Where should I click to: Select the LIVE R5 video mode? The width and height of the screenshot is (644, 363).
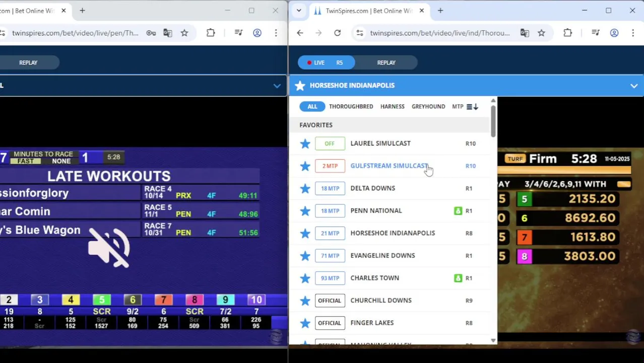coord(326,63)
